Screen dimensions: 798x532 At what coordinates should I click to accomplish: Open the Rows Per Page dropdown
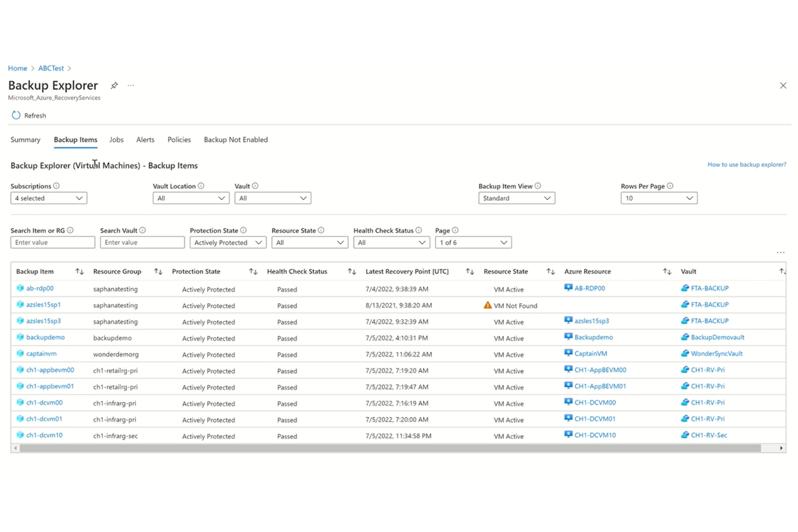coord(658,198)
